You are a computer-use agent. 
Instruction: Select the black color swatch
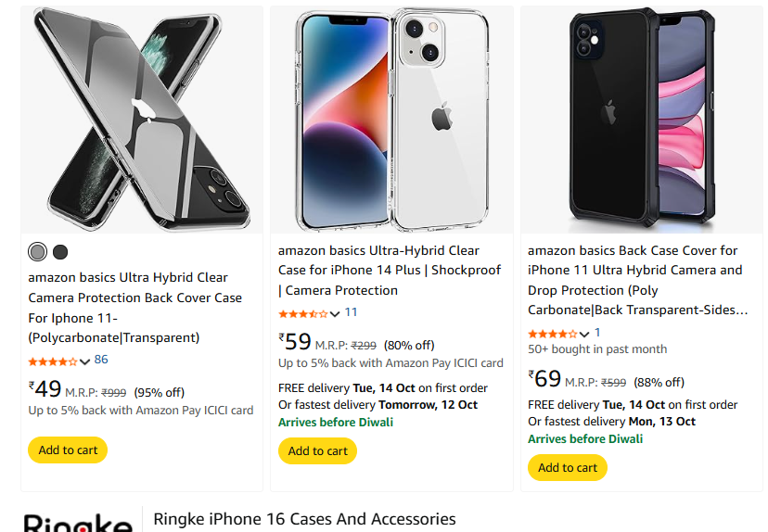[60, 252]
